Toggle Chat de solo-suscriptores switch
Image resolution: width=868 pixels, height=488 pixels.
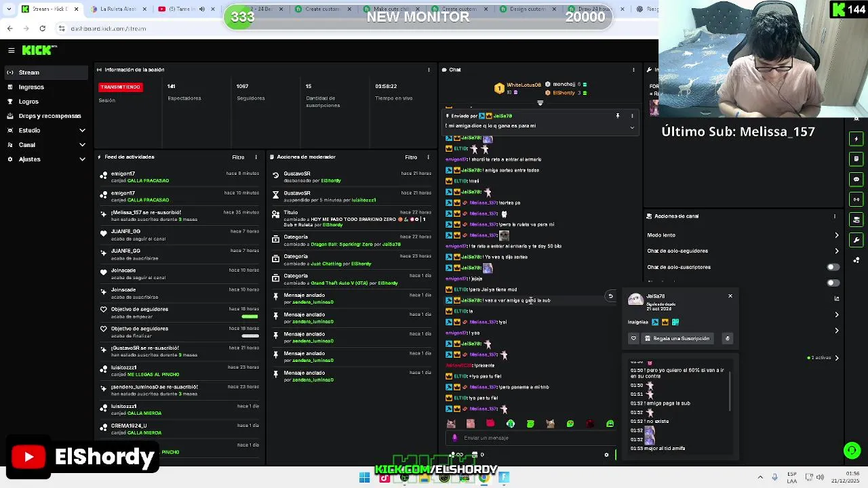(x=833, y=267)
